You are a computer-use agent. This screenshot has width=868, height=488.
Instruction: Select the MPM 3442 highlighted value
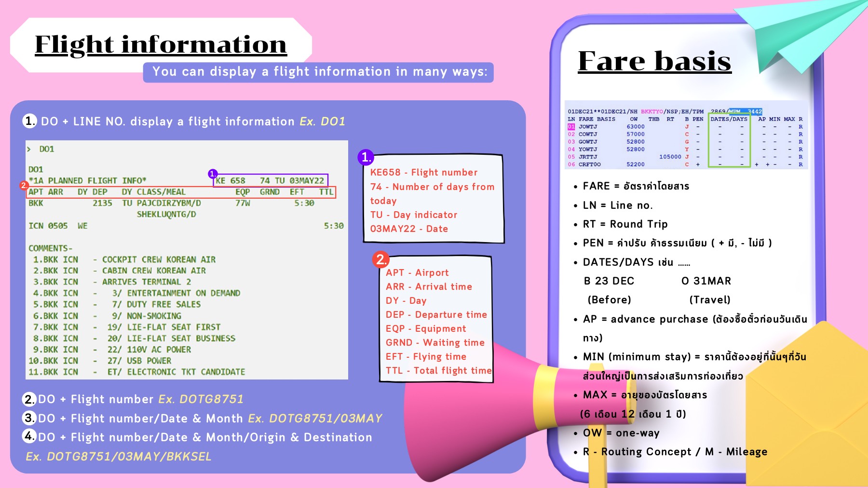pos(746,110)
